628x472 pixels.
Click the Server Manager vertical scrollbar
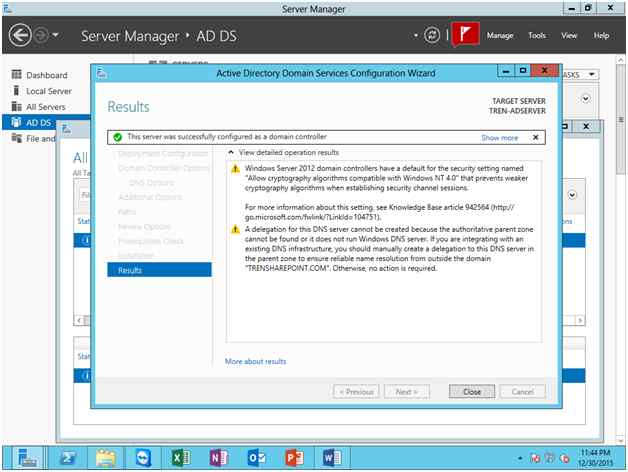coord(620,120)
